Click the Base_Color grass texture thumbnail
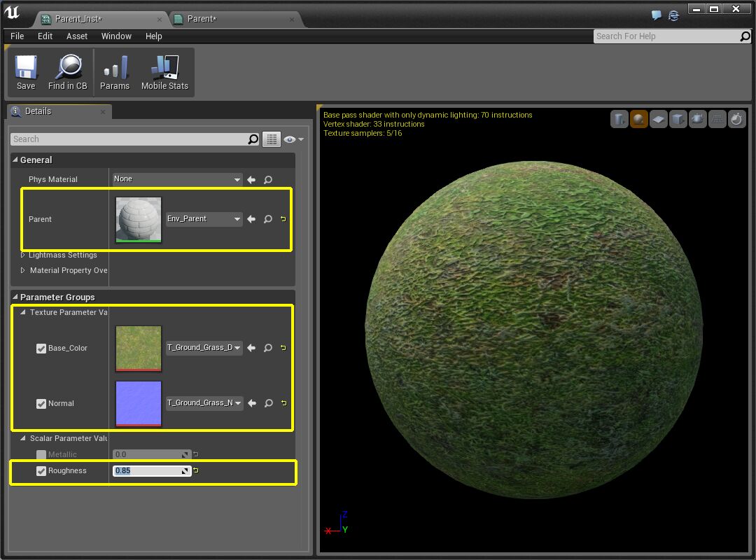This screenshot has height=560, width=756. [x=138, y=348]
